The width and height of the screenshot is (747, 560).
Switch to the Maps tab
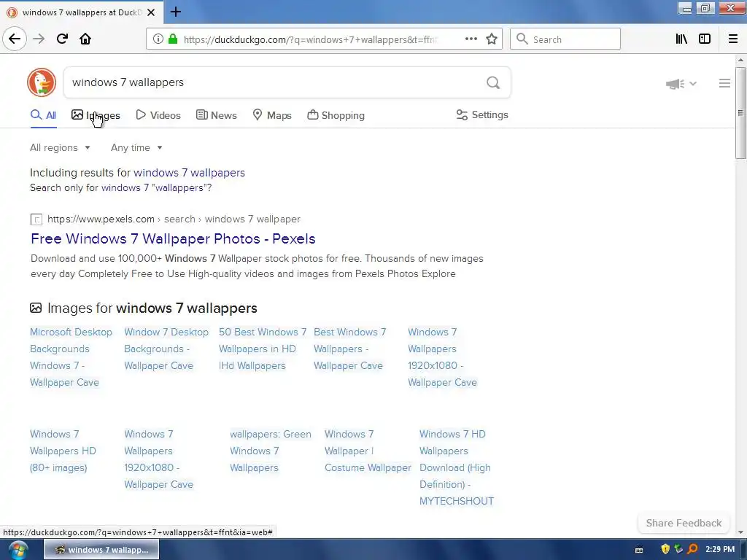(x=272, y=115)
